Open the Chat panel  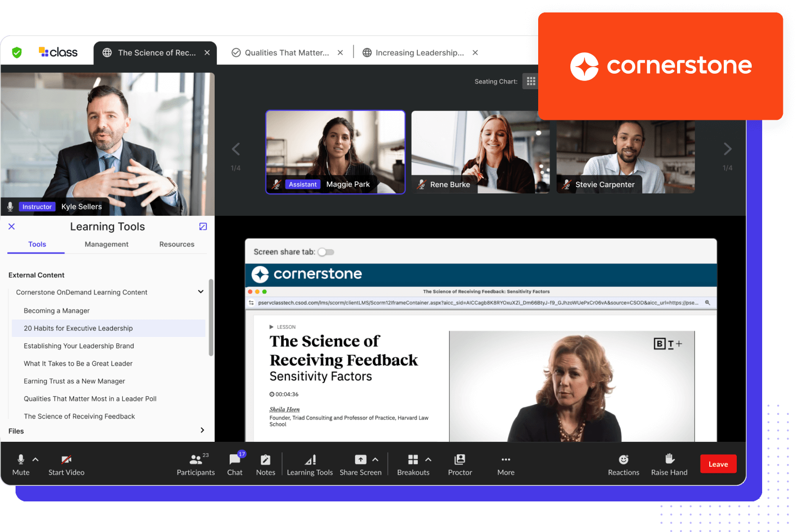click(235, 464)
